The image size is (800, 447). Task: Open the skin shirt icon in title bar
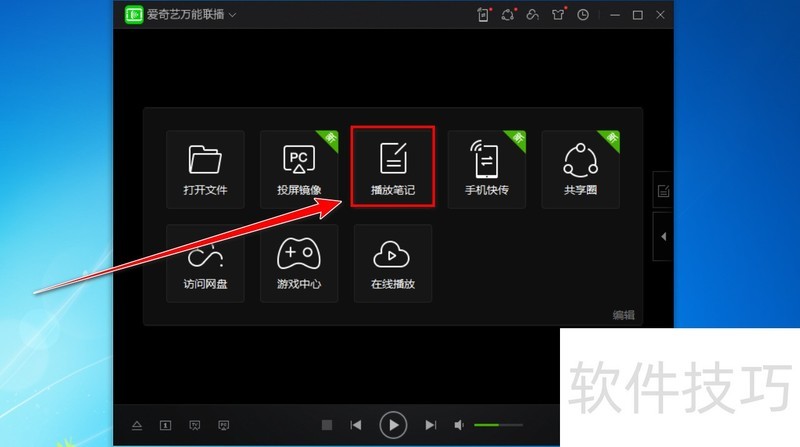coord(558,15)
